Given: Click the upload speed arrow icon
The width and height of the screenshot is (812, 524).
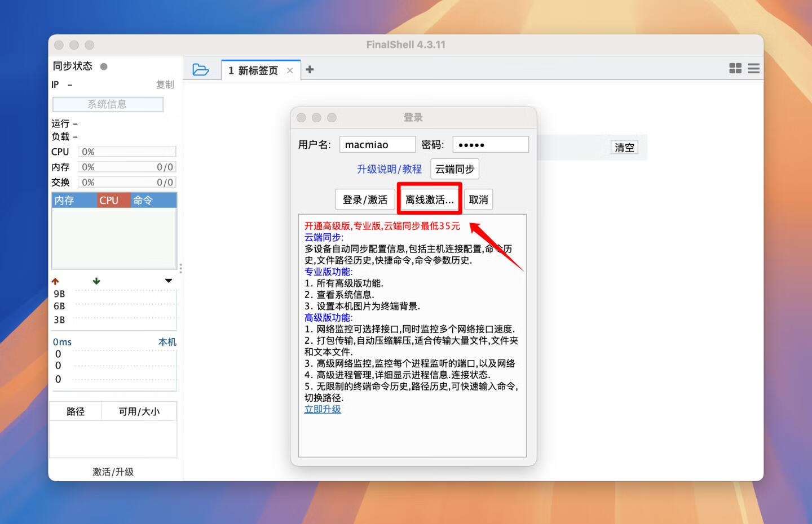Looking at the screenshot, I should (55, 281).
